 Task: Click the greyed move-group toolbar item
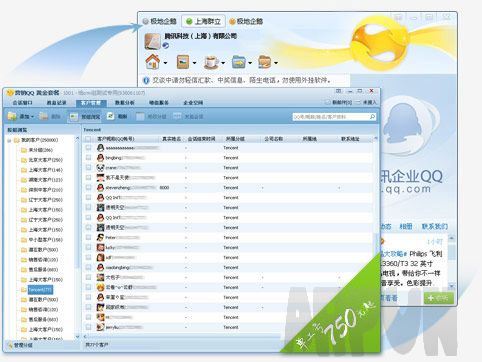(x=151, y=116)
